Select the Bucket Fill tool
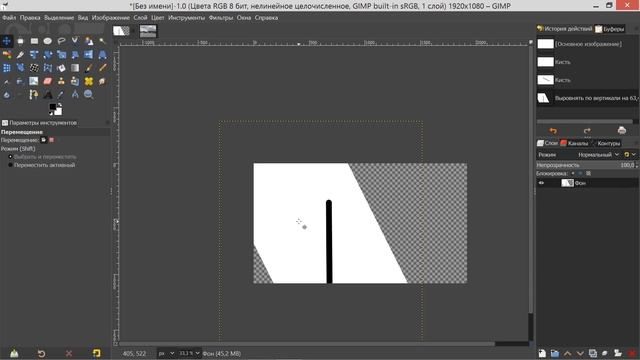 point(61,68)
